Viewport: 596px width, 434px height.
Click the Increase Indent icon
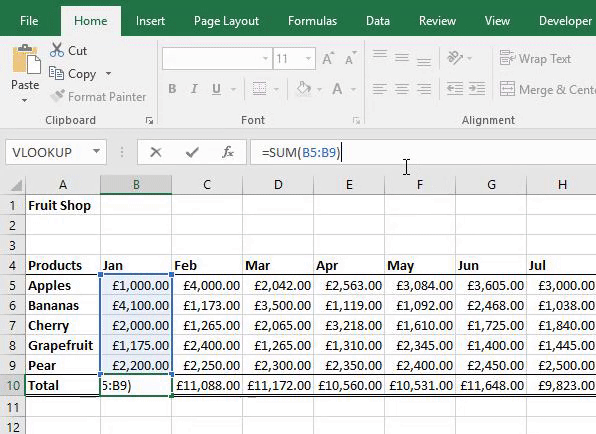[477, 89]
